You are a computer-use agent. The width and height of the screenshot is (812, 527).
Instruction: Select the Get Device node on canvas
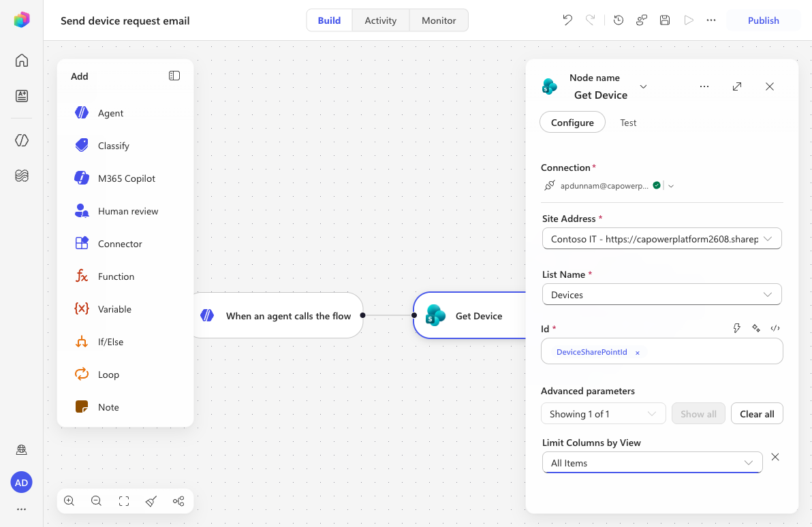[x=470, y=315]
